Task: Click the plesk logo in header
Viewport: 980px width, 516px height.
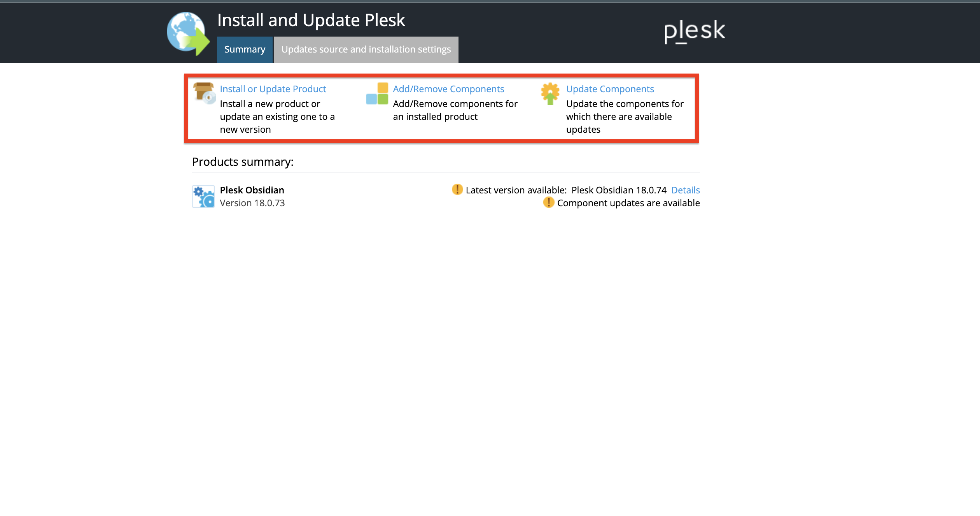Action: pyautogui.click(x=695, y=31)
